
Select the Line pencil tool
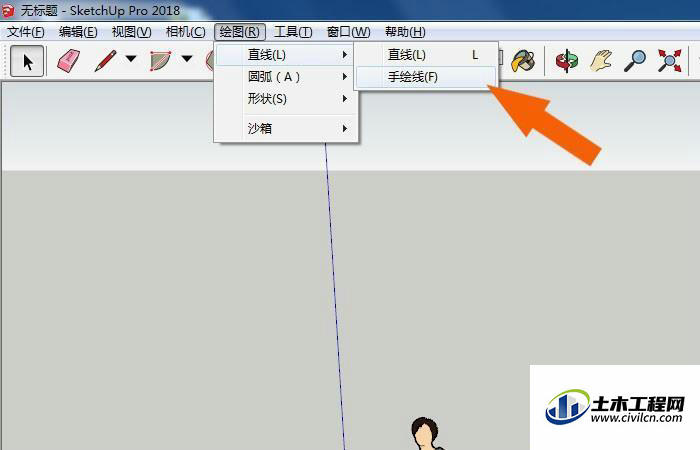click(105, 61)
